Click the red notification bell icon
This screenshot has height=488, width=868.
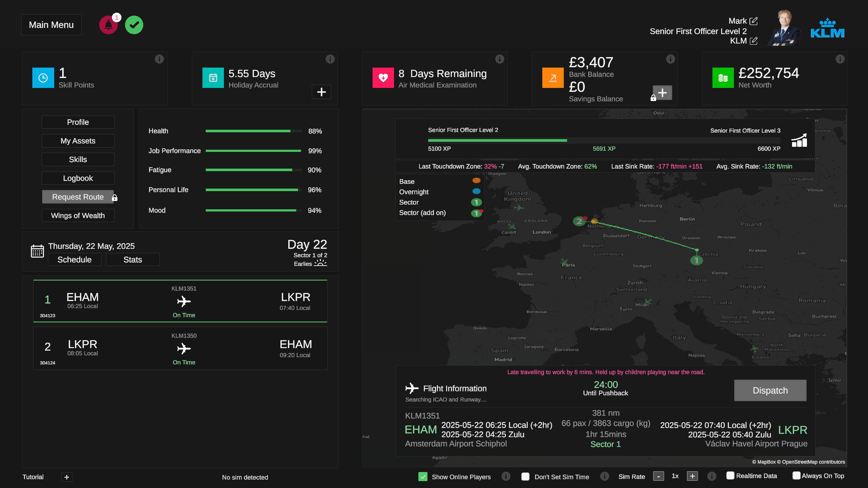[x=108, y=25]
